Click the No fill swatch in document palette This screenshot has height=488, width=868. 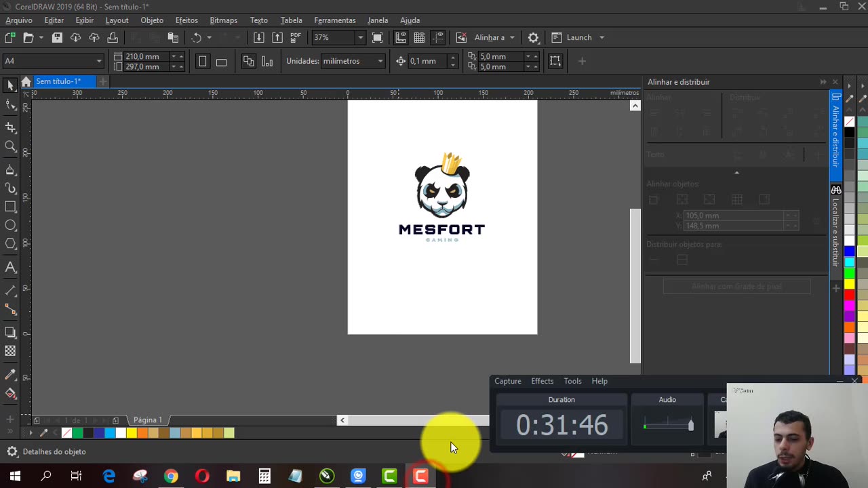(66, 432)
